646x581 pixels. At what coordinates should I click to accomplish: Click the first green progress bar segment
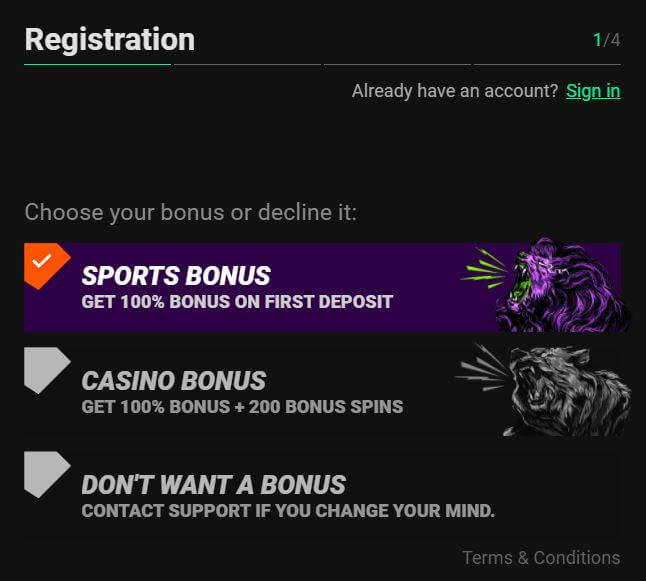(97, 64)
